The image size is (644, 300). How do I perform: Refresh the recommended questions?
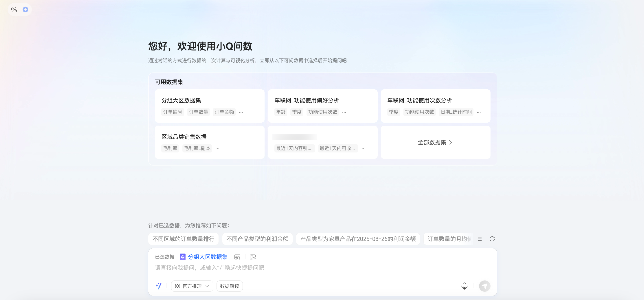[492, 239]
